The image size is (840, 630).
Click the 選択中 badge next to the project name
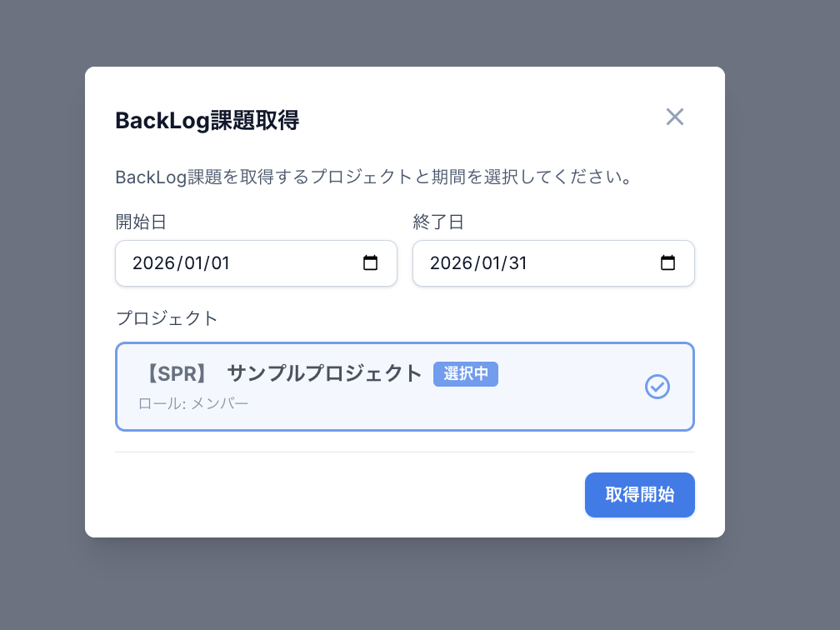click(x=466, y=374)
